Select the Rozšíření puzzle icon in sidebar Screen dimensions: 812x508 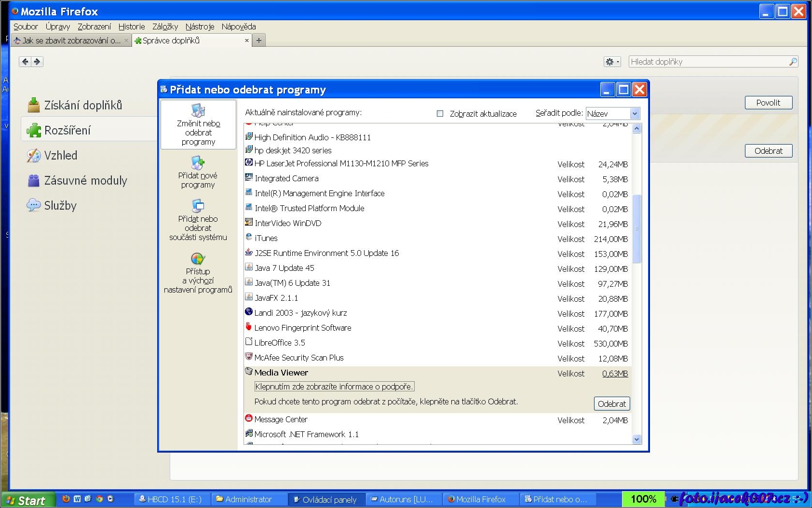[x=34, y=130]
